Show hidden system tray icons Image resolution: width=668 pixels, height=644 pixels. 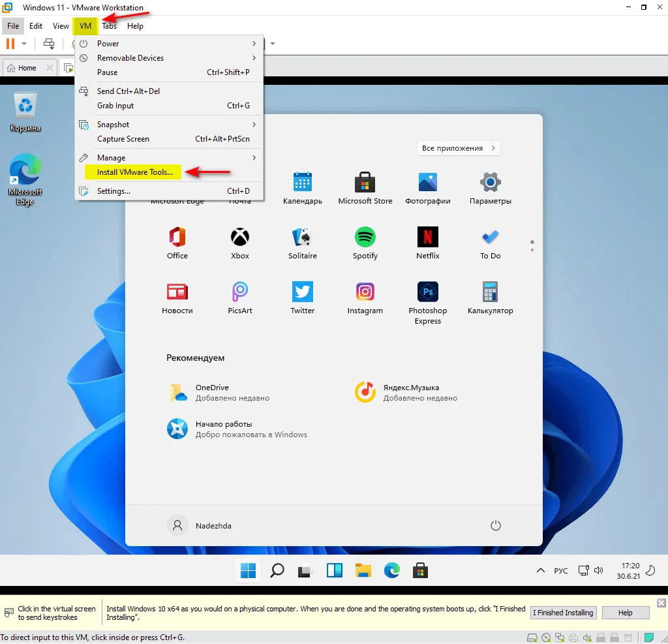point(541,570)
